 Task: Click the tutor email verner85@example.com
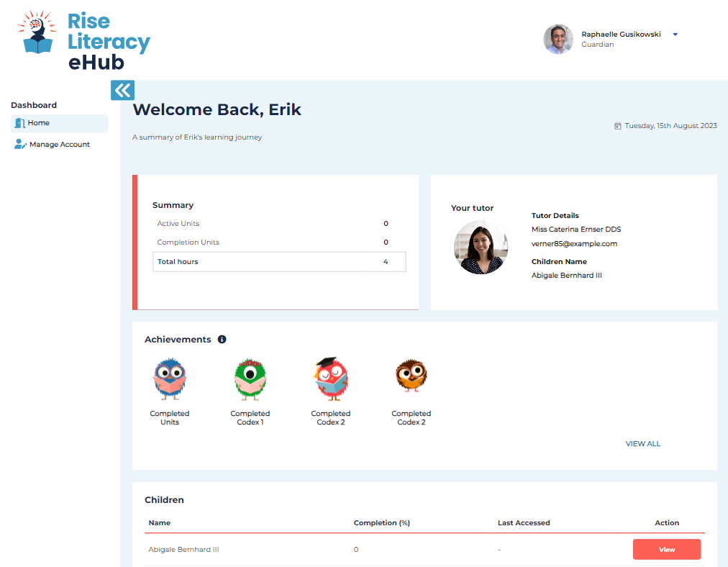pyautogui.click(x=574, y=244)
